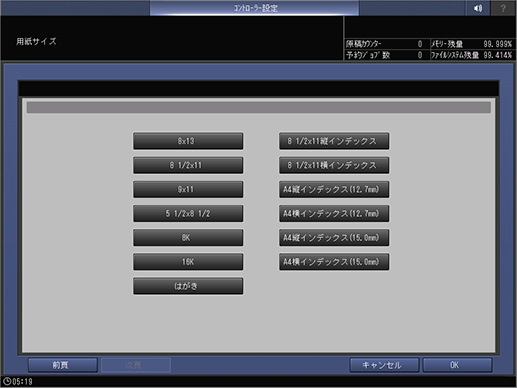Click the clock icon in status bar
Image resolution: width=517 pixels, height=388 pixels.
7,381
